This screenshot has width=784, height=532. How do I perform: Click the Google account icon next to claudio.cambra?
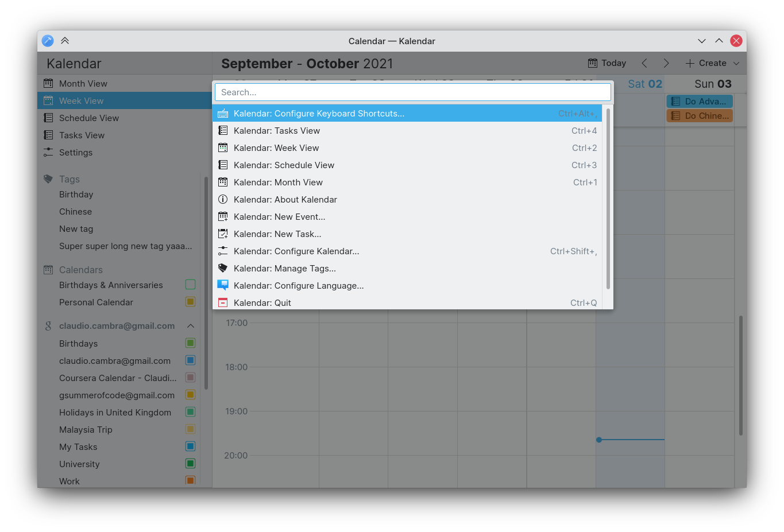48,326
